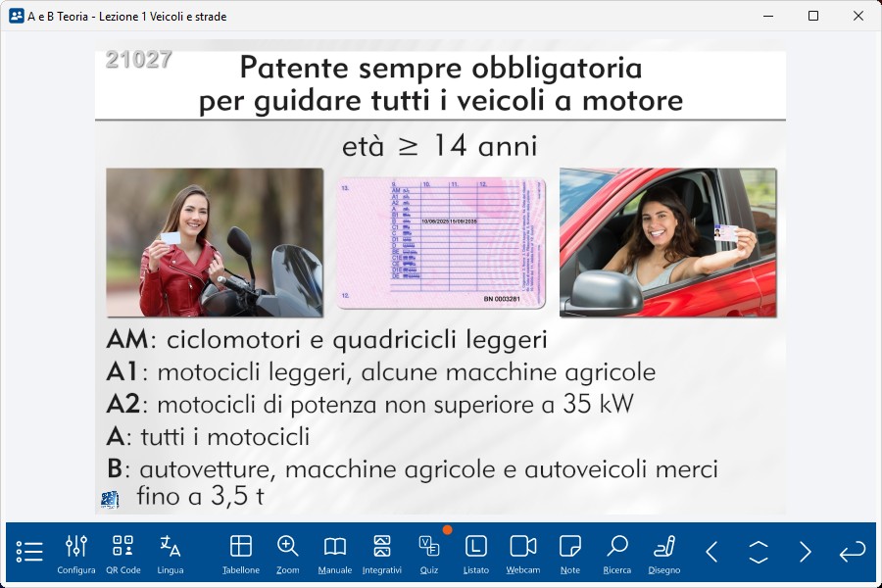Change language with Lingua button
Viewport: 882px width, 588px height.
point(171,553)
